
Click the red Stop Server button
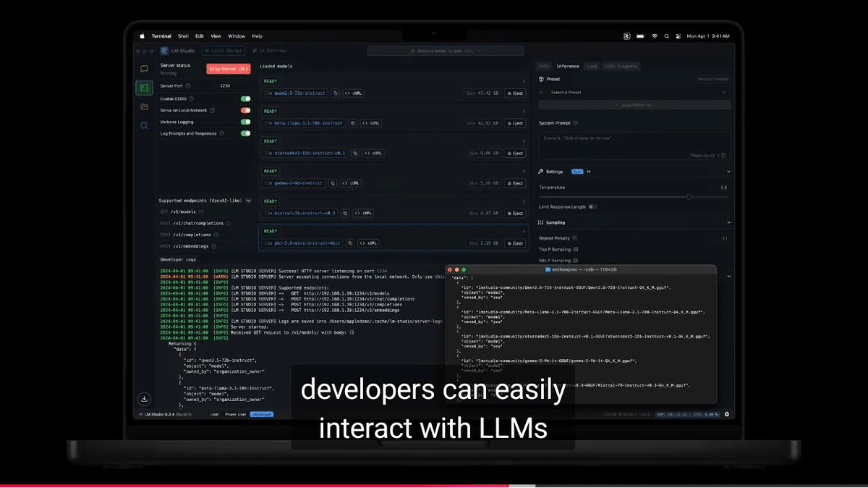point(228,69)
